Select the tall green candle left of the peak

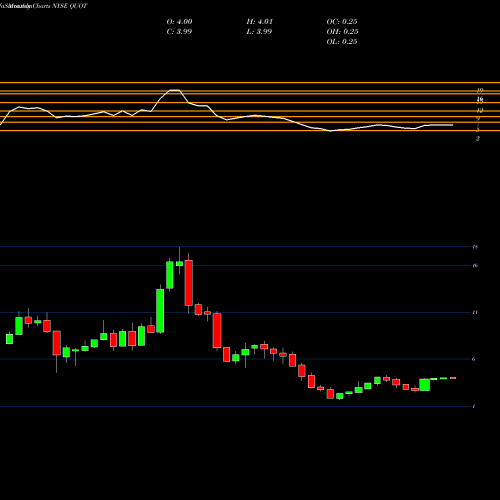[x=160, y=311]
